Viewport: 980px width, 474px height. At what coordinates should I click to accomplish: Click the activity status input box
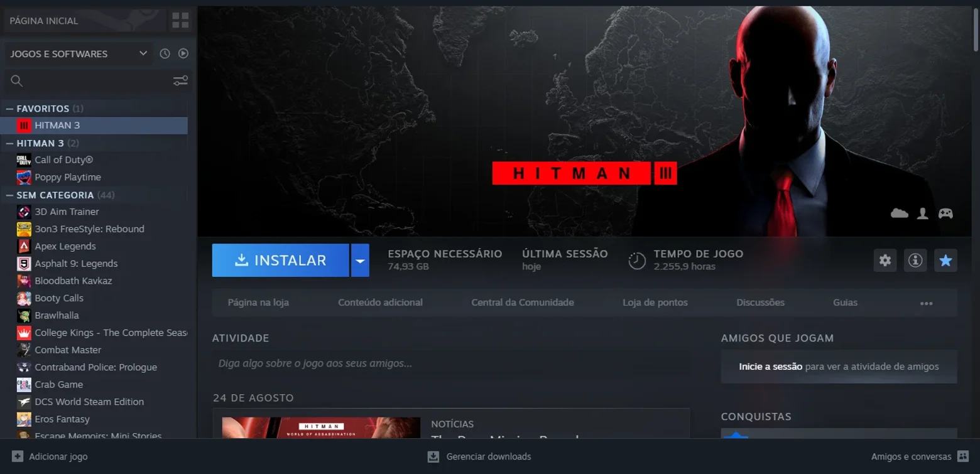(451, 364)
